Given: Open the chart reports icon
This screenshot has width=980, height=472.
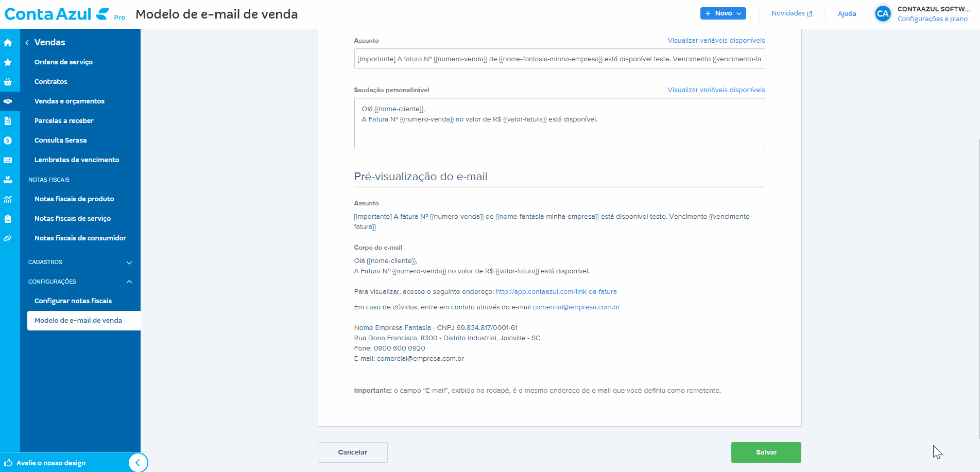Looking at the screenshot, I should coord(8,199).
